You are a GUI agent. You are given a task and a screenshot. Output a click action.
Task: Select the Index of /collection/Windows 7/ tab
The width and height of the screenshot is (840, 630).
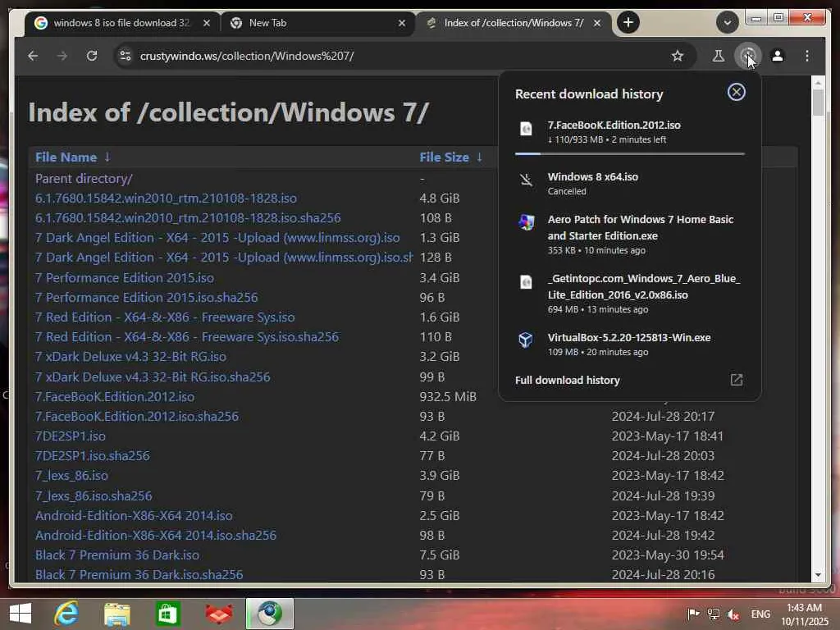coord(514,23)
